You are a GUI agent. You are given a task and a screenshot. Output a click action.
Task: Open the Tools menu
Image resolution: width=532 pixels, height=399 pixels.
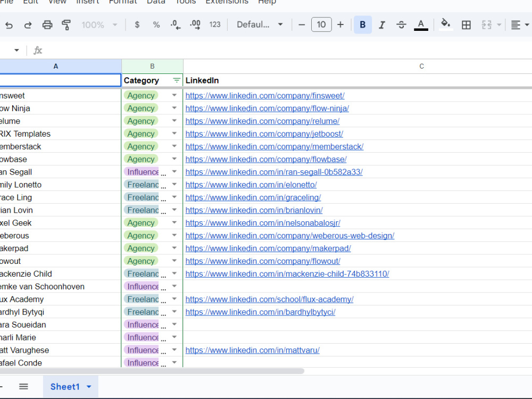coord(186,2)
